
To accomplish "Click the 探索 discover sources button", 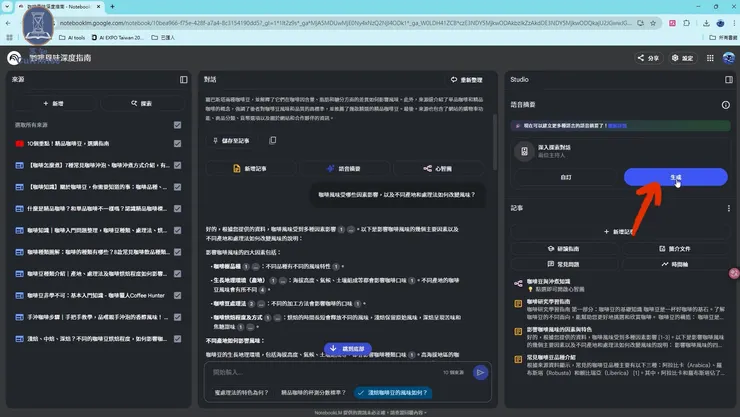I will pyautogui.click(x=142, y=103).
